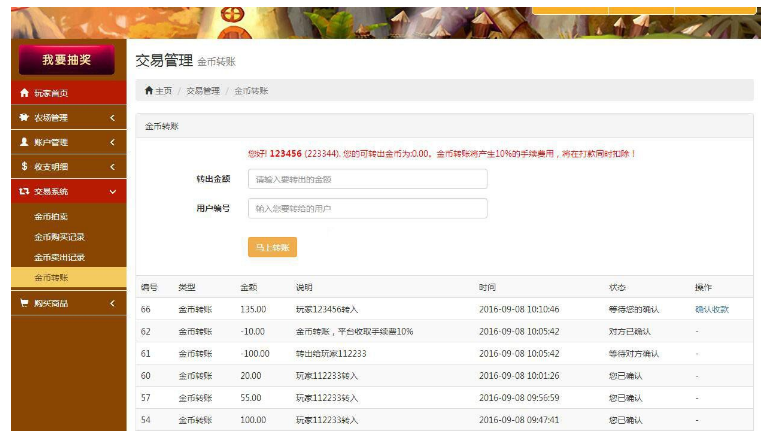This screenshot has height=431, width=768.
Task: Click the shopping cart icon beside 购买商品
Action: coord(24,303)
